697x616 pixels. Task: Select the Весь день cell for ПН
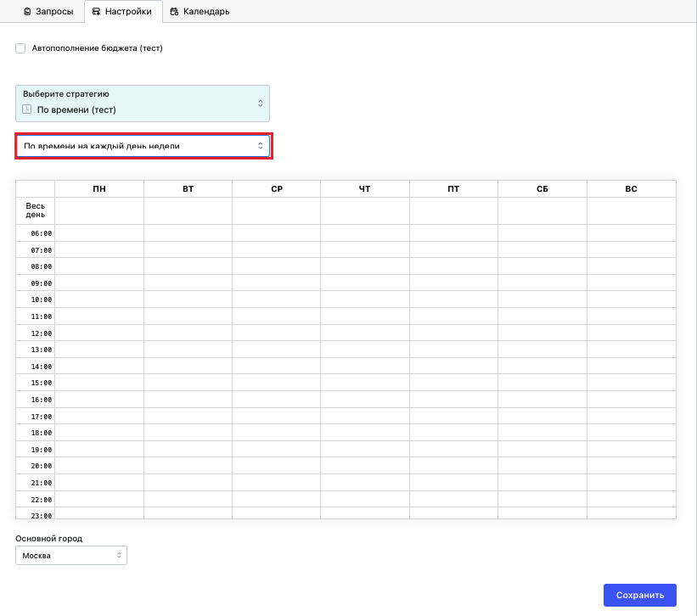99,211
